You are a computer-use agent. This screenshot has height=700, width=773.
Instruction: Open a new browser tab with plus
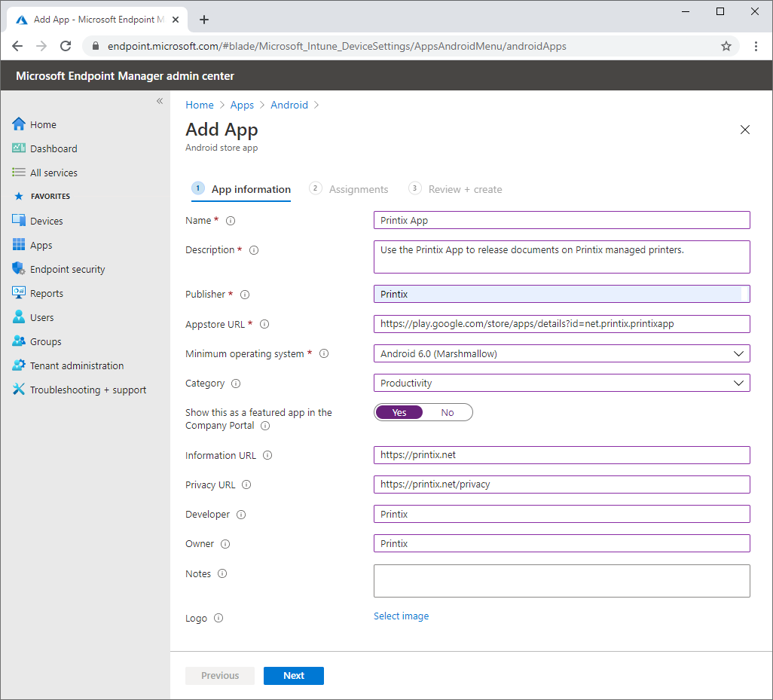click(204, 20)
